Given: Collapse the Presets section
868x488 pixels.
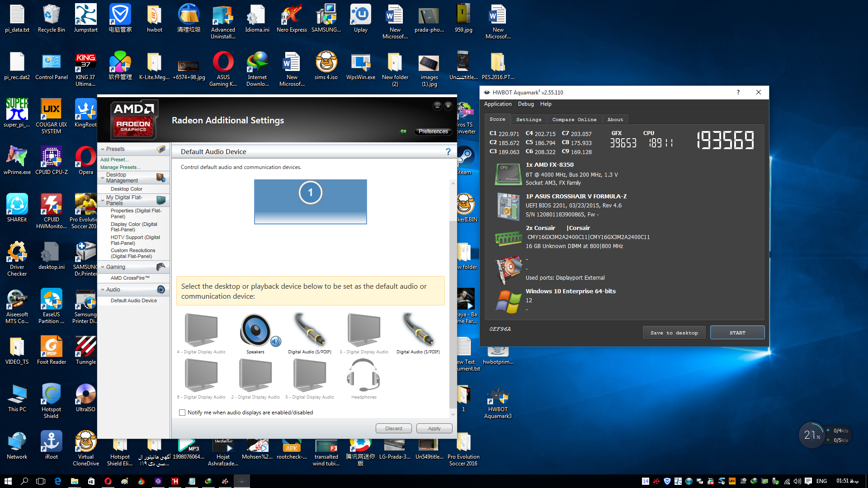Looking at the screenshot, I should (x=103, y=149).
